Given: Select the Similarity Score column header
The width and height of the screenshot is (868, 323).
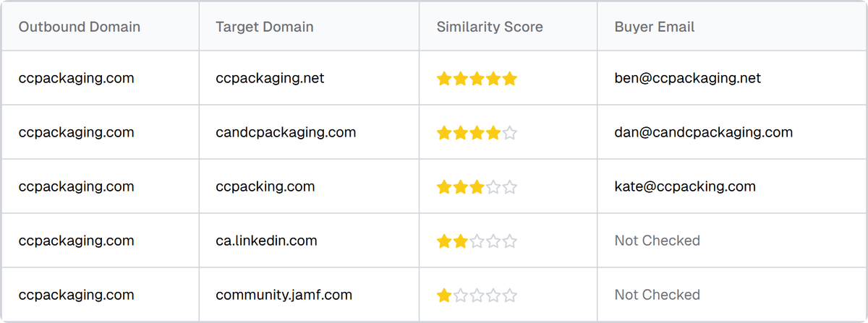Looking at the screenshot, I should click(490, 27).
